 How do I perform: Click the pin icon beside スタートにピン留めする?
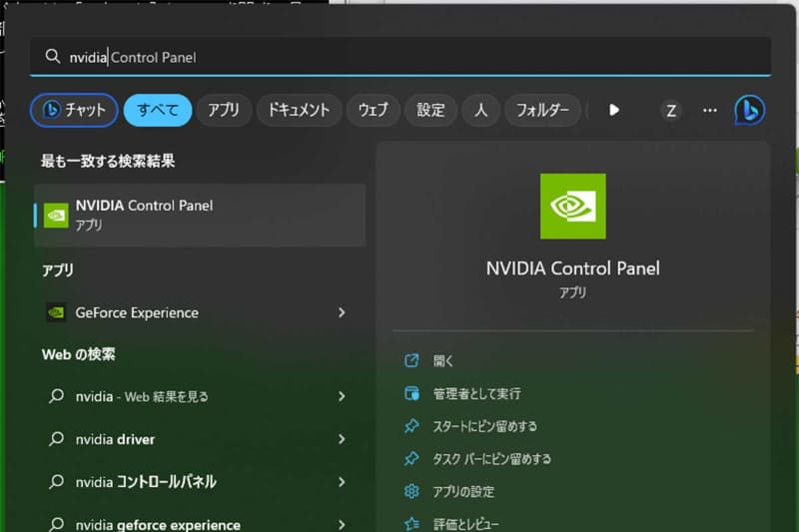pyautogui.click(x=411, y=426)
